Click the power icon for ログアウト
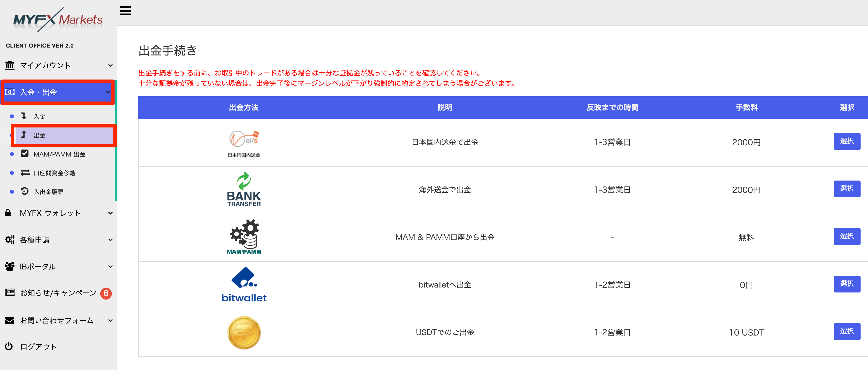The height and width of the screenshot is (370, 868). coord(9,346)
